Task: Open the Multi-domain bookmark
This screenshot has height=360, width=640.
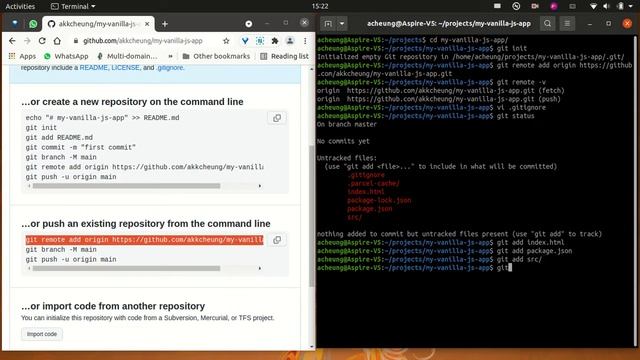Action: 127,56
